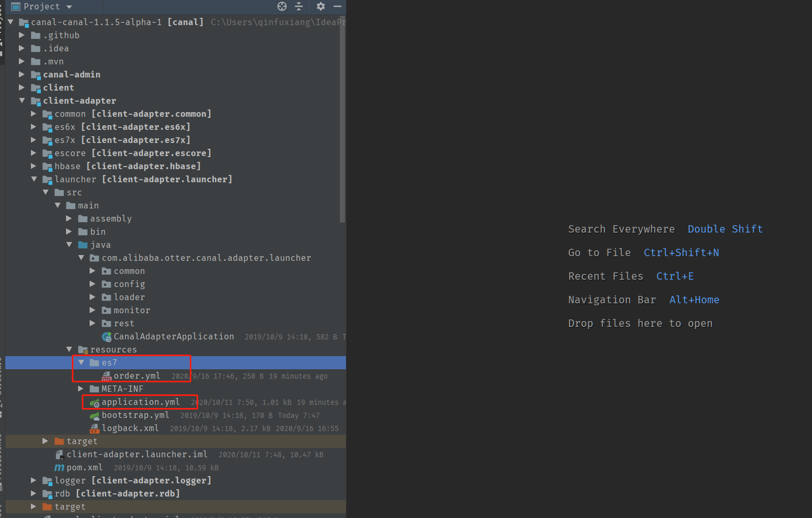Click the Double Shift shortcut link

point(725,229)
